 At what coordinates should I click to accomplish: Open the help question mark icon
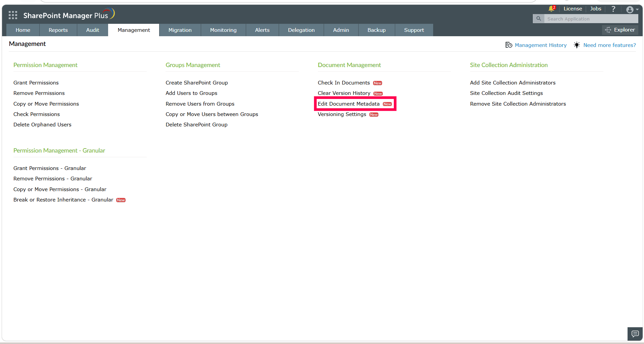coord(613,9)
